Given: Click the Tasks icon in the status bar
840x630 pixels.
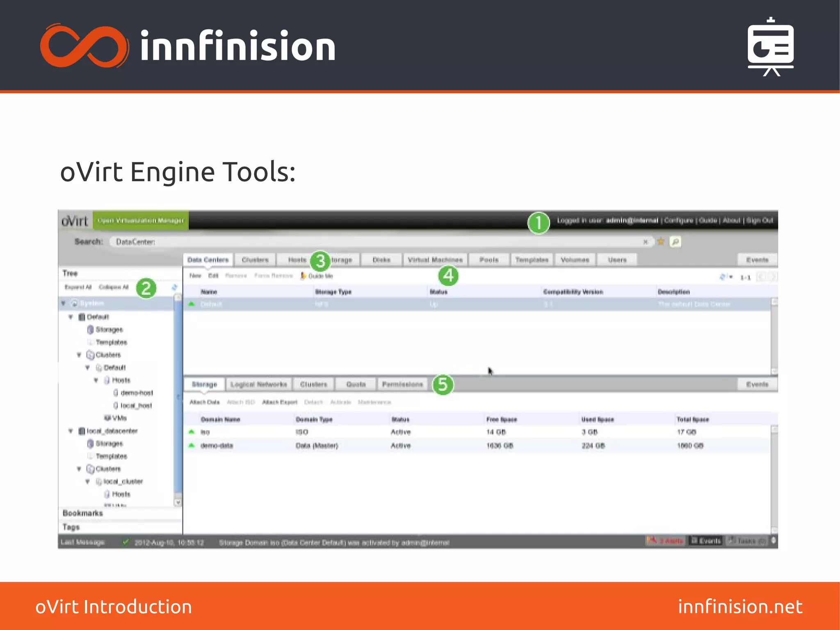Looking at the screenshot, I should coord(731,541).
